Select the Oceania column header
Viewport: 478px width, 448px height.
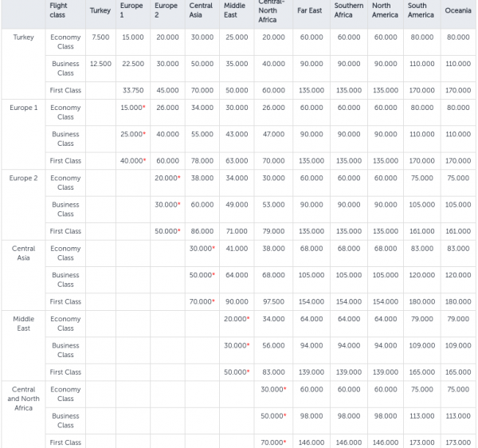[x=457, y=10]
